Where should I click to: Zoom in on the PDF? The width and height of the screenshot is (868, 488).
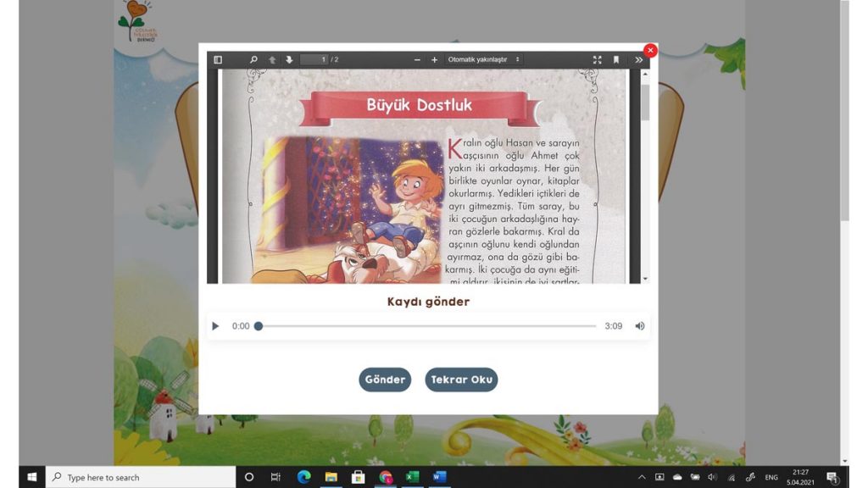(x=435, y=60)
